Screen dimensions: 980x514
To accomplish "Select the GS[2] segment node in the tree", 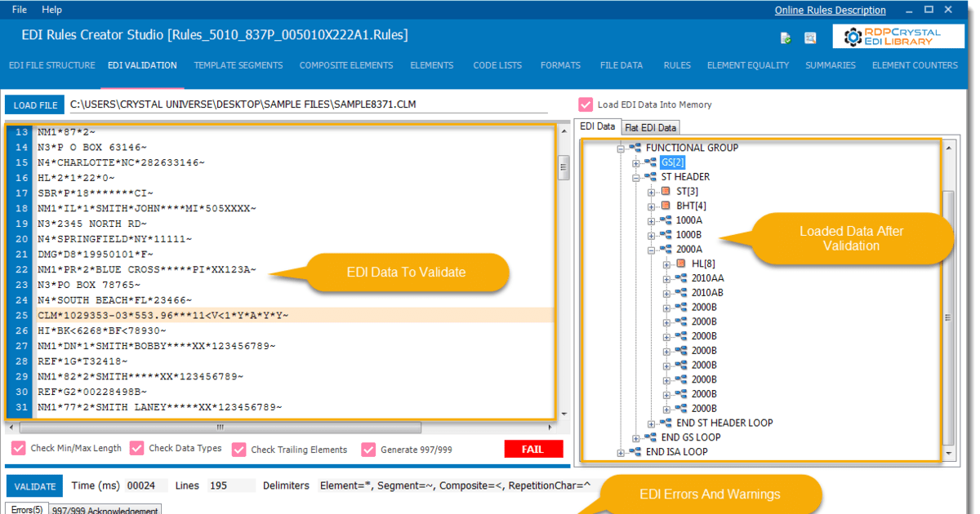I will 672,162.
